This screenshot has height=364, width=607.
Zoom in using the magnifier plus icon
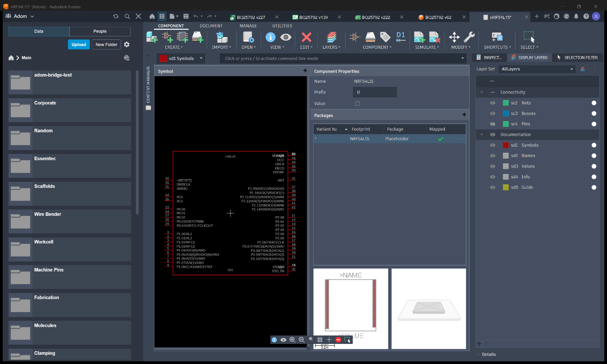[292, 340]
